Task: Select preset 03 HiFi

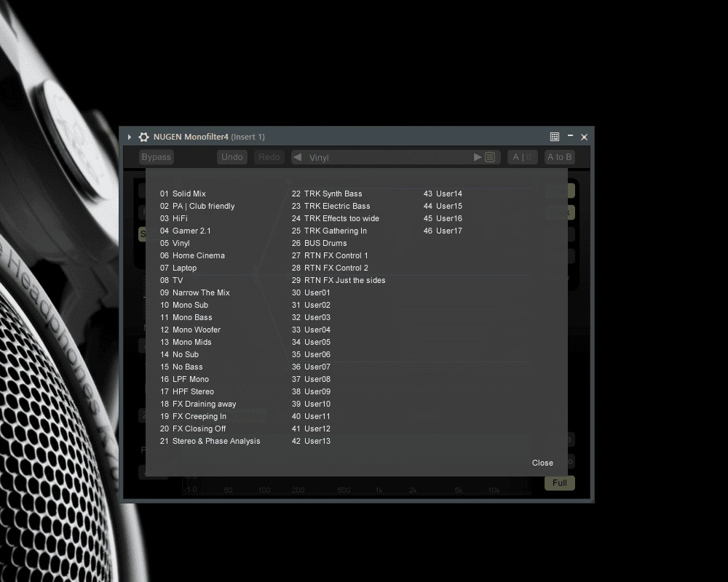Action: tap(174, 218)
